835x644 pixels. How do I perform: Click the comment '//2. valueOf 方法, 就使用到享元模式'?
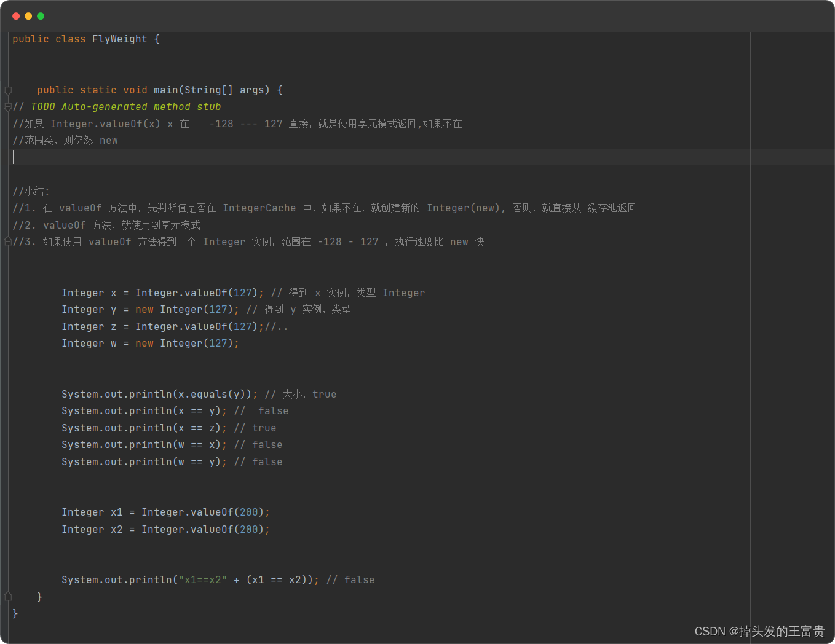pyautogui.click(x=106, y=225)
